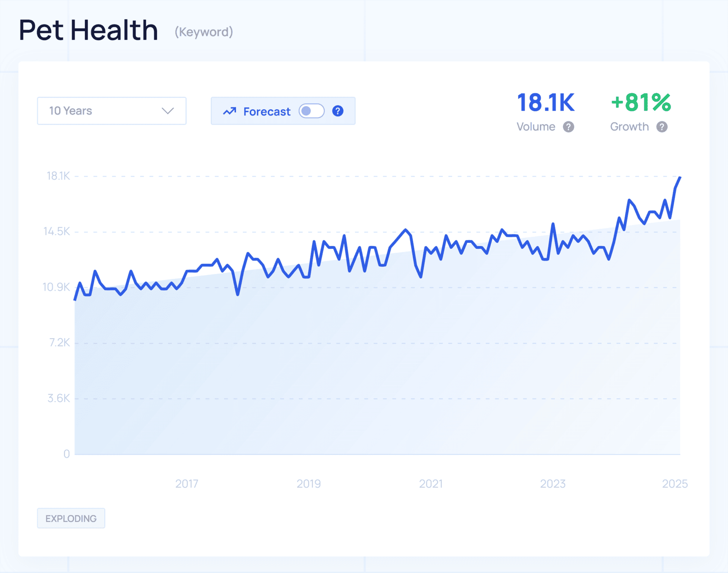This screenshot has width=728, height=573.
Task: Click the (Keyword) label beside title
Action: (204, 32)
